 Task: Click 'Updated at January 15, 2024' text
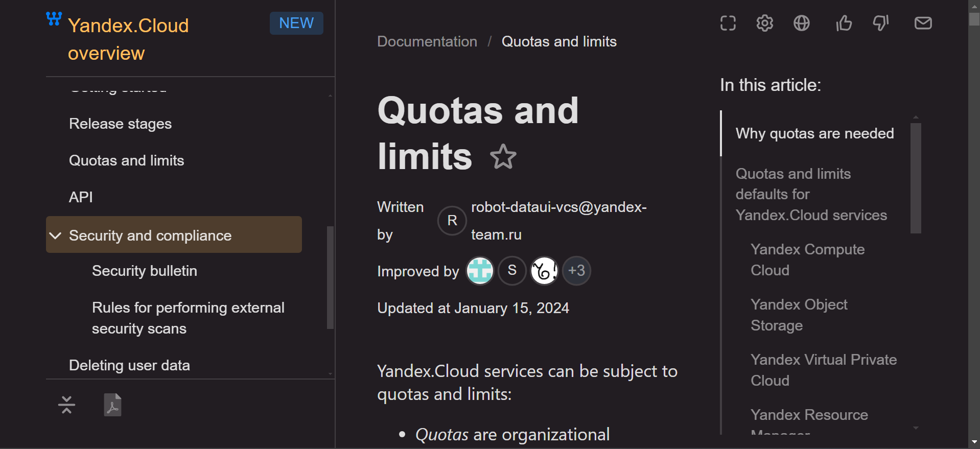[473, 308]
